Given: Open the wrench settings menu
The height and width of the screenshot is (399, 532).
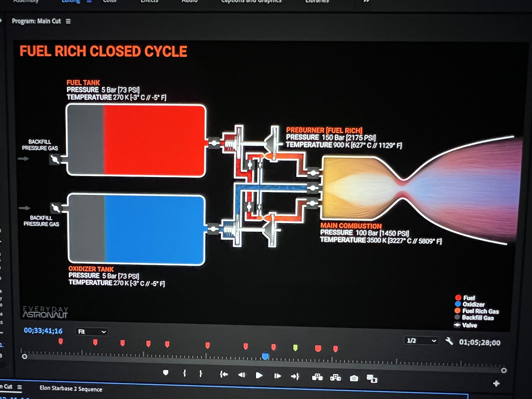Looking at the screenshot, I should pyautogui.click(x=449, y=341).
